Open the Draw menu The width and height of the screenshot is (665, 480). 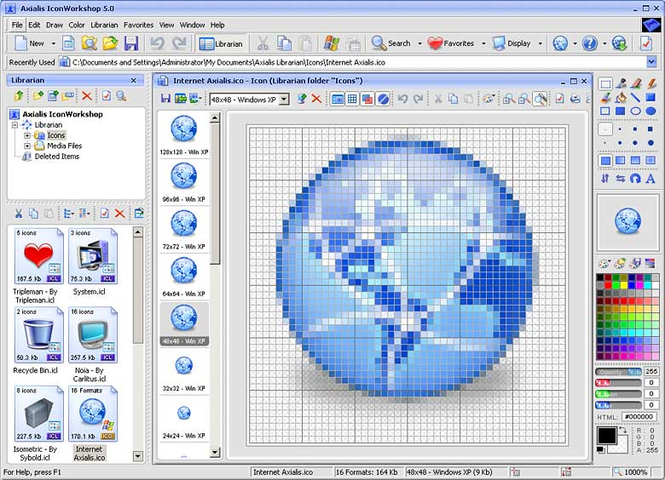tap(54, 25)
